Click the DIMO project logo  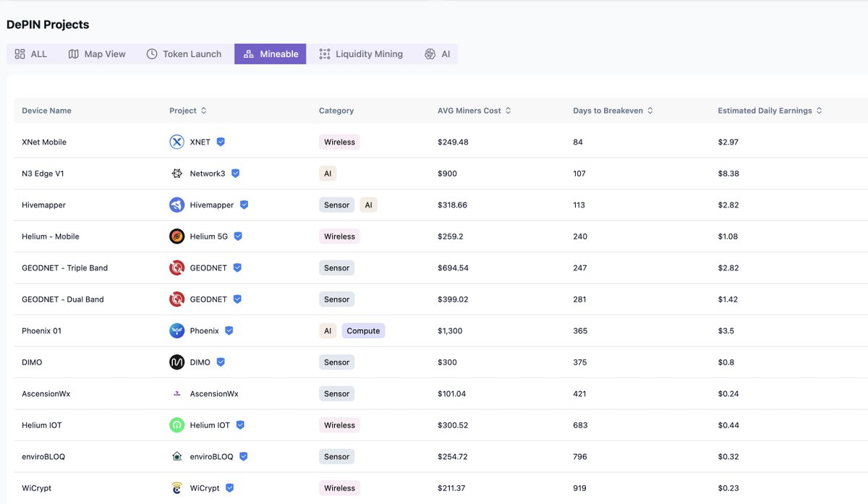(x=176, y=362)
